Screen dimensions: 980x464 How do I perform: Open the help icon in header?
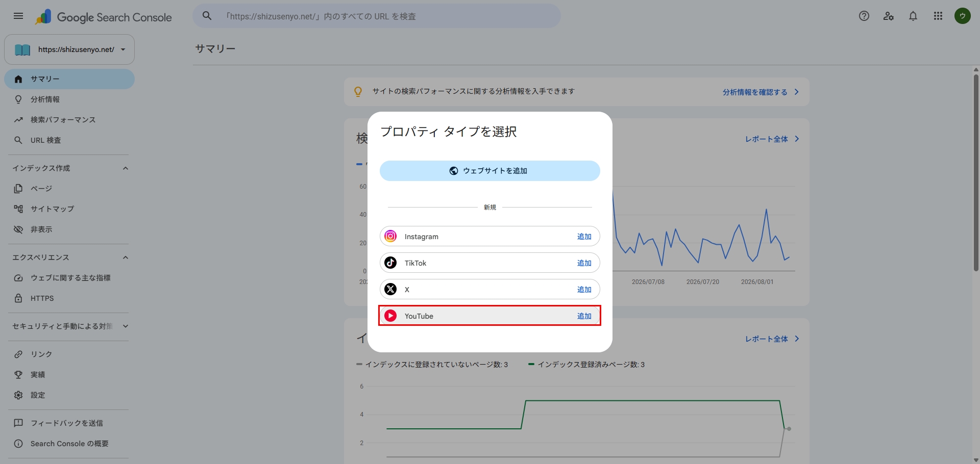coord(864,16)
